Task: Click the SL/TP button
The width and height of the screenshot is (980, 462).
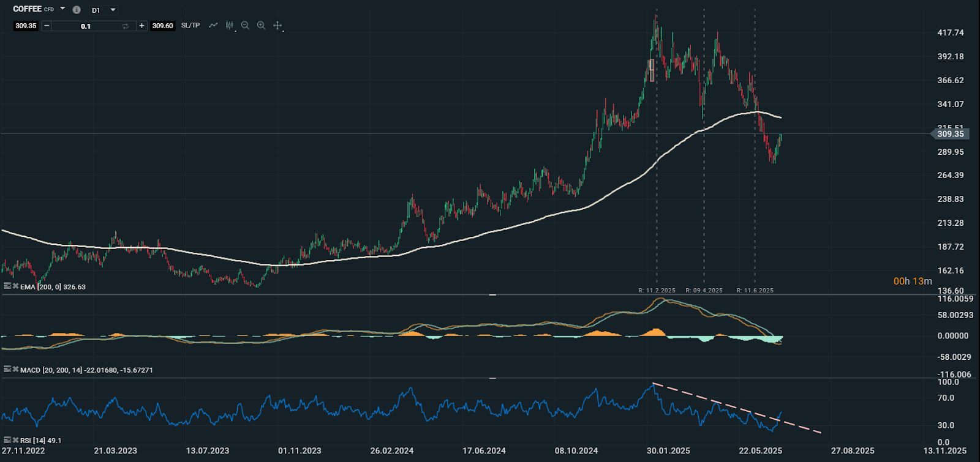Action: coord(190,25)
